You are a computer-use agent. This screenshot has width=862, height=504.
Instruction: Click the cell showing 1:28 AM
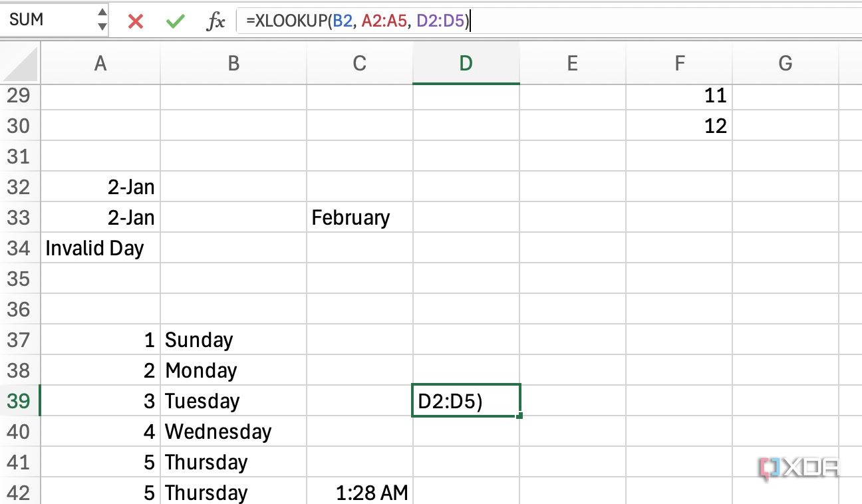coord(359,493)
